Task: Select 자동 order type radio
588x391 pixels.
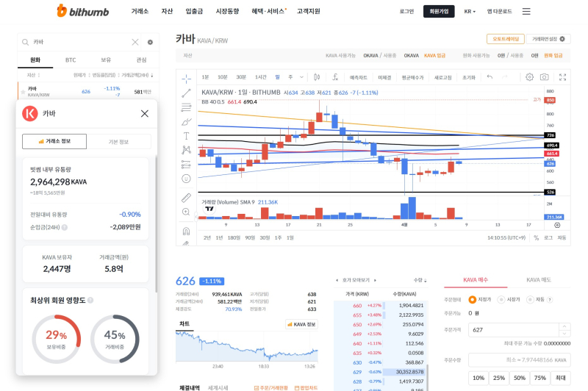Action: pos(530,300)
